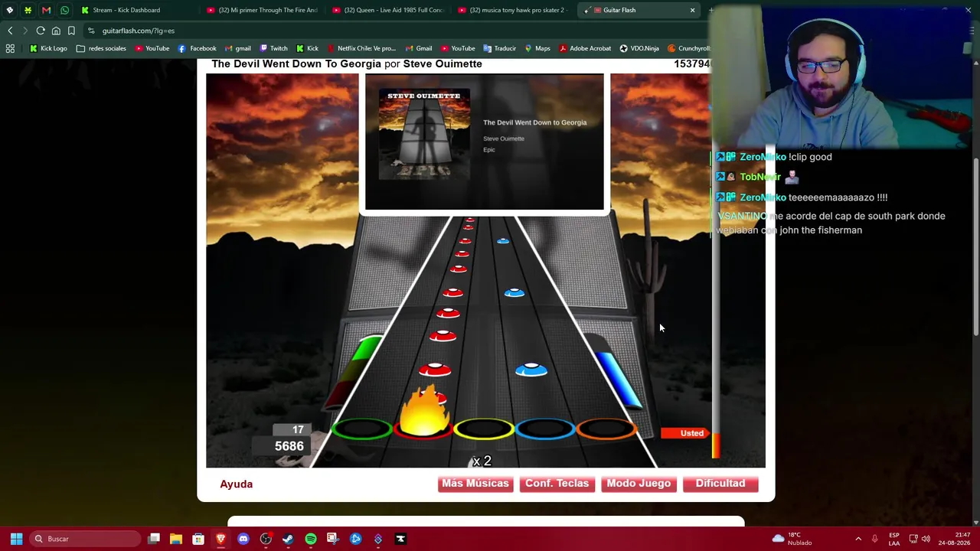Open the network icon in the system tray
Screen dimensions: 980x551
pyautogui.click(x=913, y=539)
